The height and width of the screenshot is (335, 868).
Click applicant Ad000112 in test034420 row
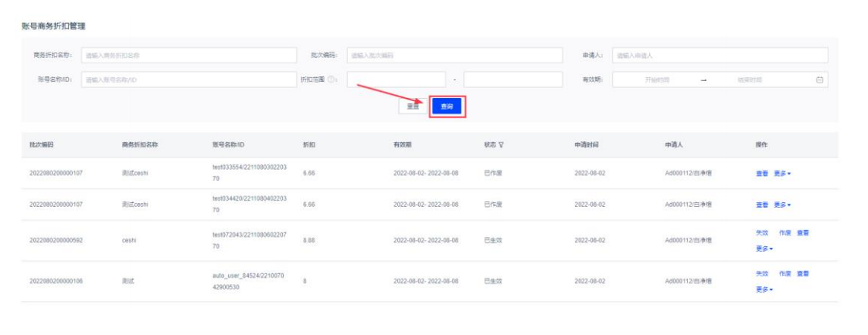(x=688, y=205)
